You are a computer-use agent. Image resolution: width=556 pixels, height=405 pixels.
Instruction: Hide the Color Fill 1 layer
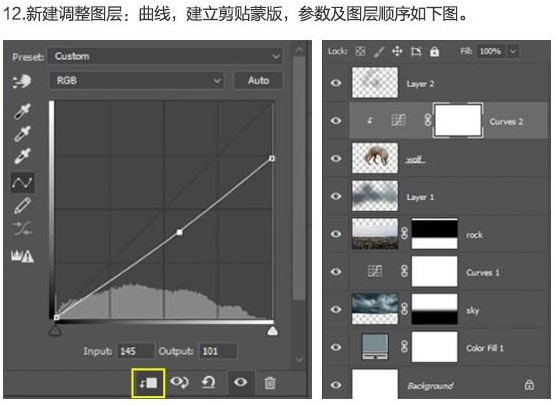(x=336, y=347)
